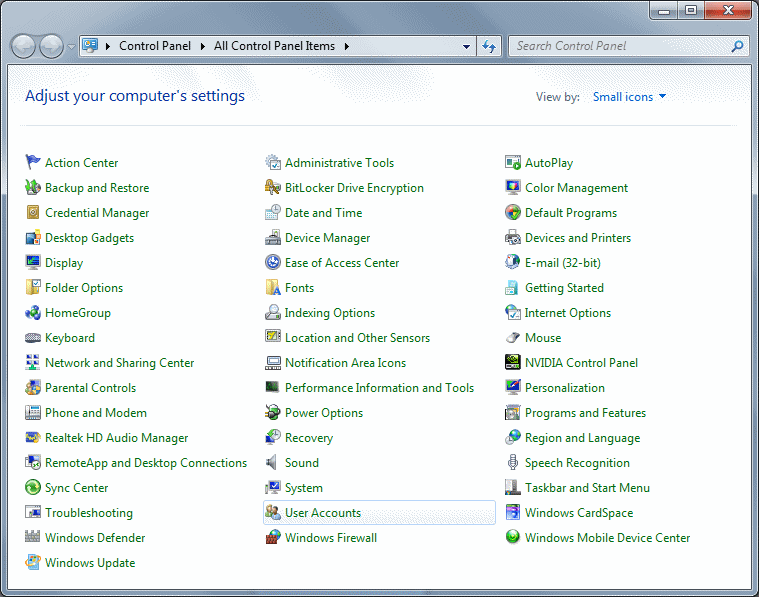Open the Windows Mobile Device Center icon
This screenshot has width=759, height=597.
513,537
